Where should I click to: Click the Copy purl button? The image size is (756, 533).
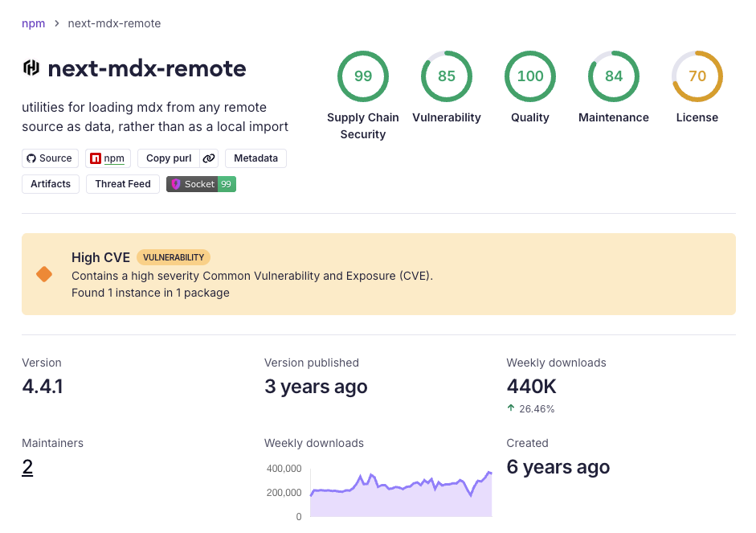coord(169,158)
